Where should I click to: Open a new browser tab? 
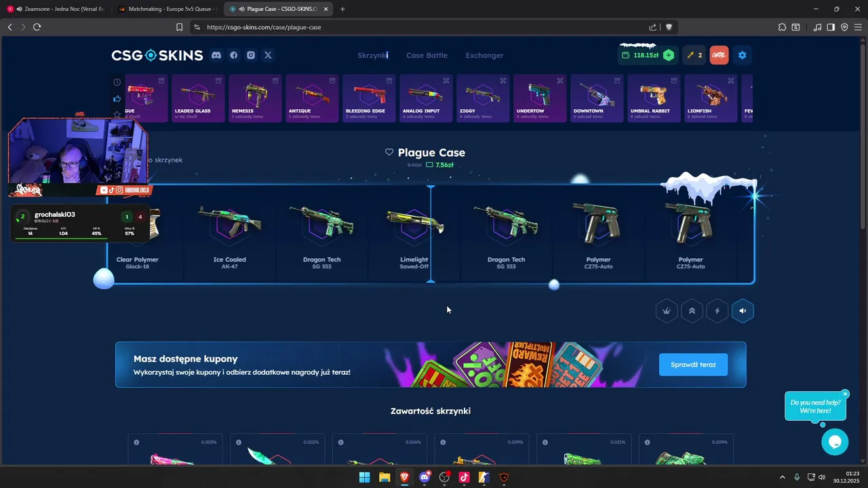tap(342, 9)
